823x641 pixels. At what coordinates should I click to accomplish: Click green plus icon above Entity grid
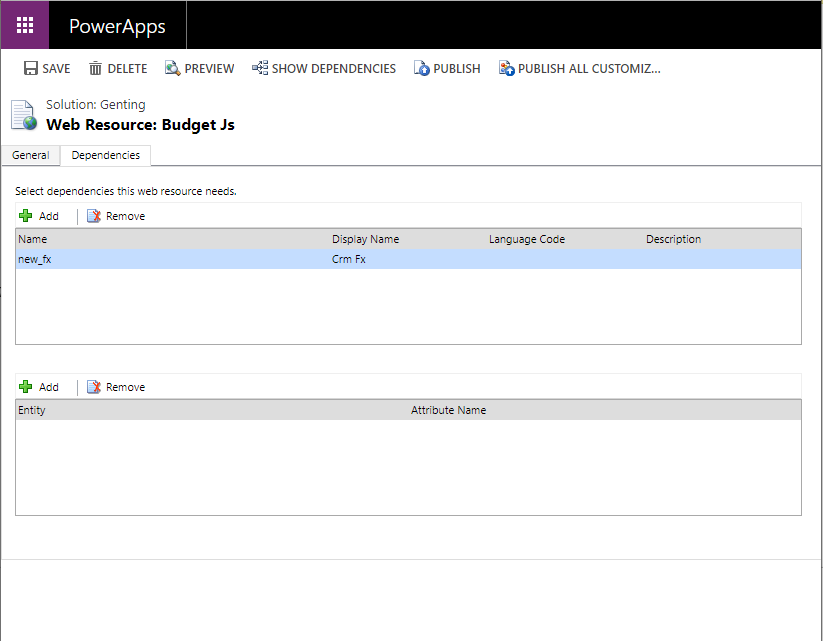pos(25,387)
